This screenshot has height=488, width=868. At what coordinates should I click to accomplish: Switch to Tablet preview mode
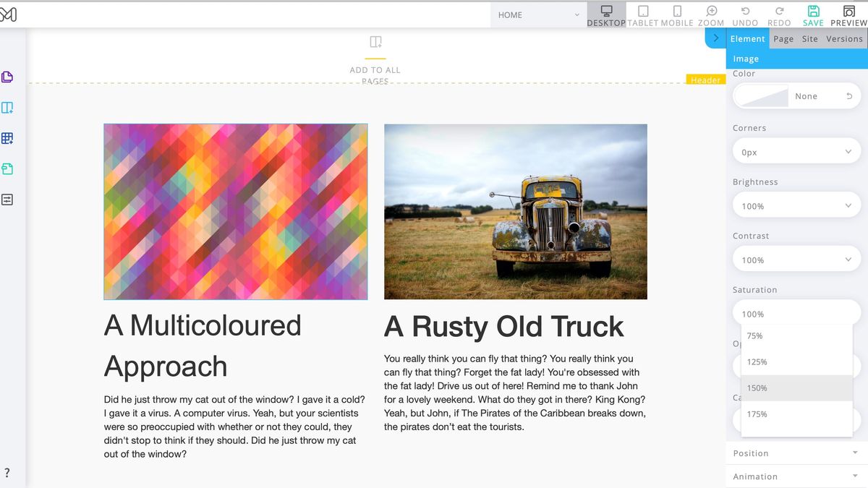[x=642, y=13]
